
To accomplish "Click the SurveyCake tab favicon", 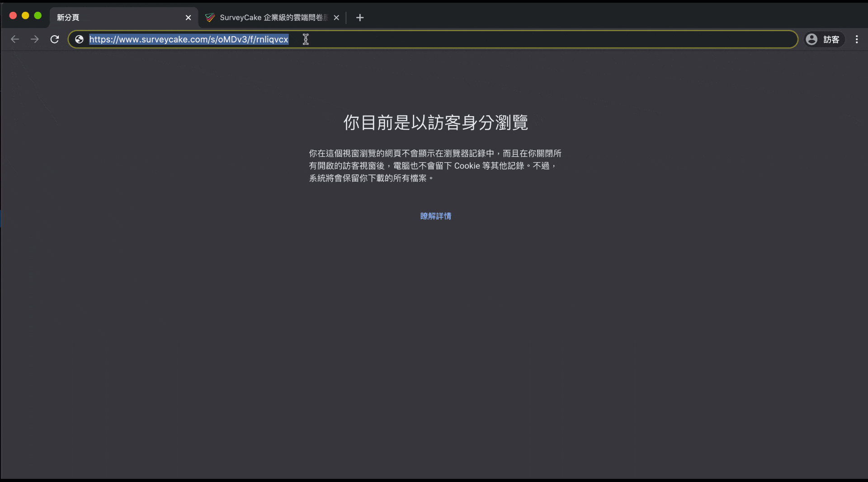I will 210,18.
